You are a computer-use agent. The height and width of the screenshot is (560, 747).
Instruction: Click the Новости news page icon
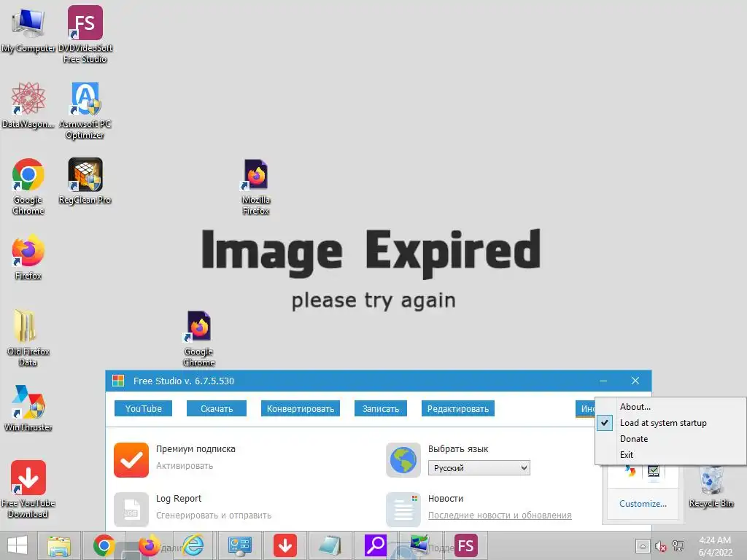click(x=403, y=509)
